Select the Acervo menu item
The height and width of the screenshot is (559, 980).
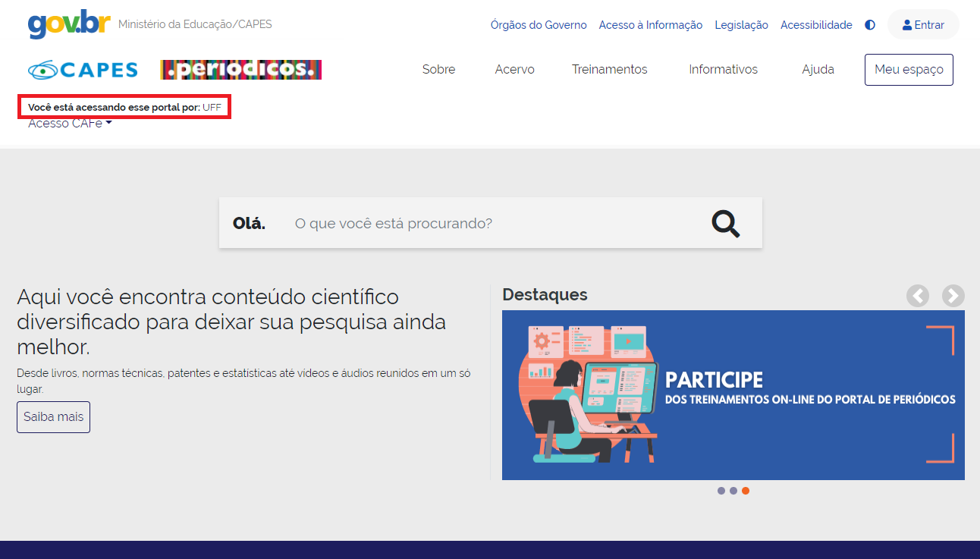[514, 69]
